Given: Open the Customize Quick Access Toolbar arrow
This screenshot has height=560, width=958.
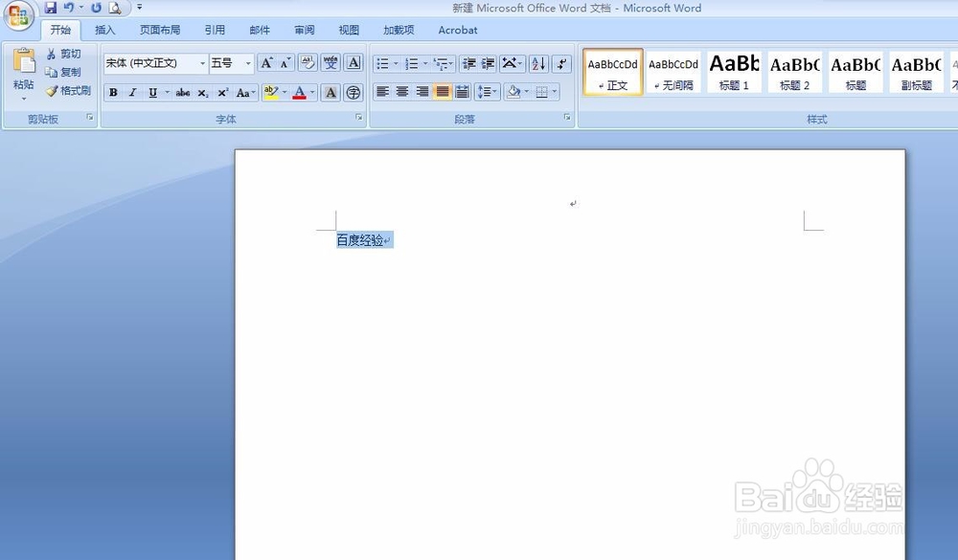Looking at the screenshot, I should 139,8.
